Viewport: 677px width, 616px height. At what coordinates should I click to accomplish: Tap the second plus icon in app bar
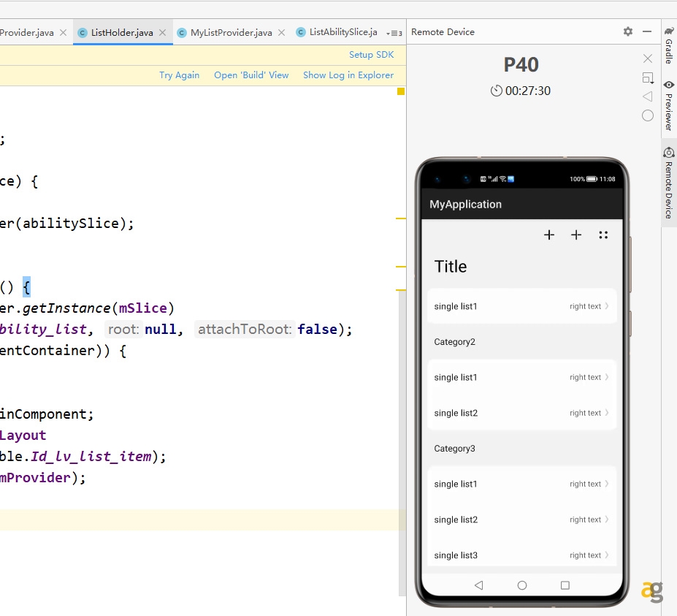point(576,235)
